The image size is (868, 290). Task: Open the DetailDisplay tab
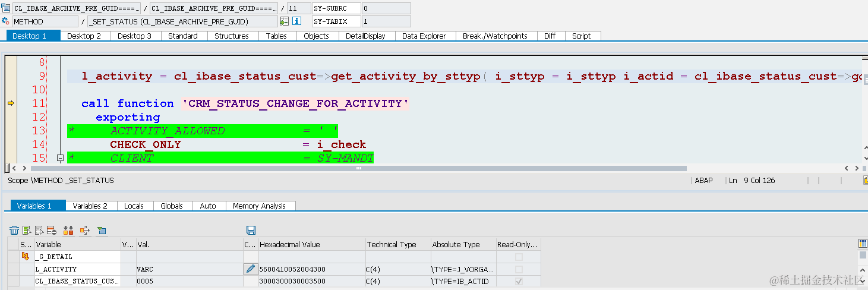click(366, 36)
